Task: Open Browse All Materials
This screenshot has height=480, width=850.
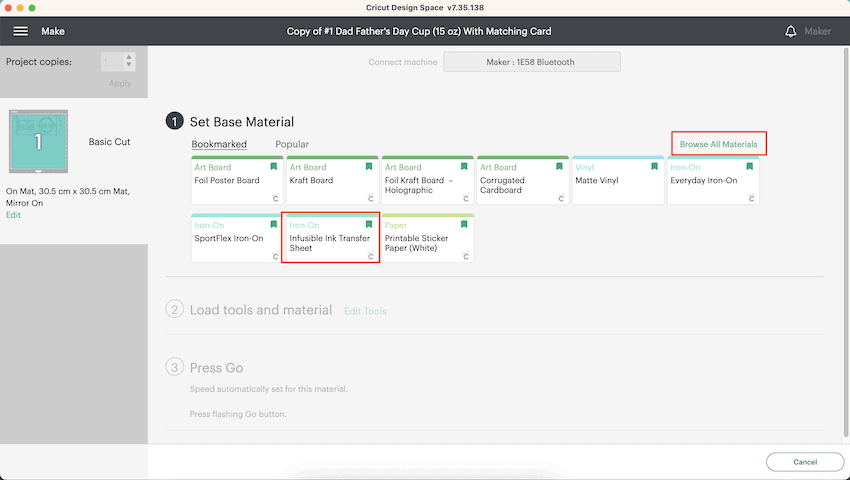Action: 718,144
